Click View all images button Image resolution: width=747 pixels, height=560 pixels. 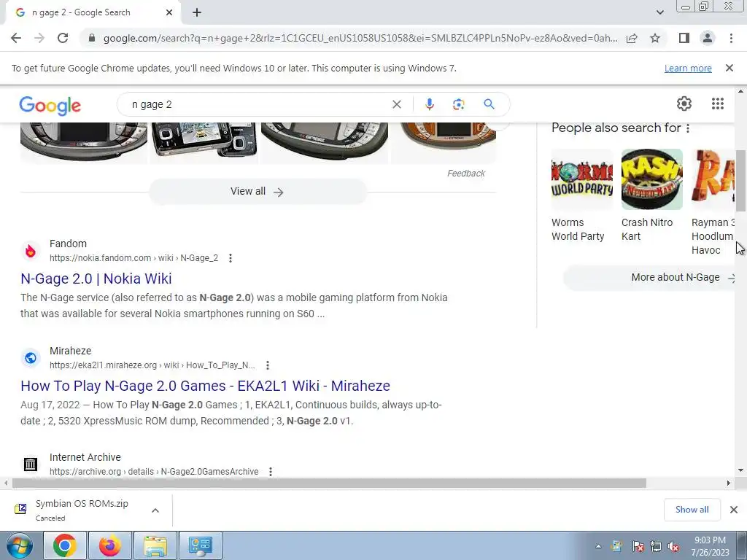click(258, 192)
